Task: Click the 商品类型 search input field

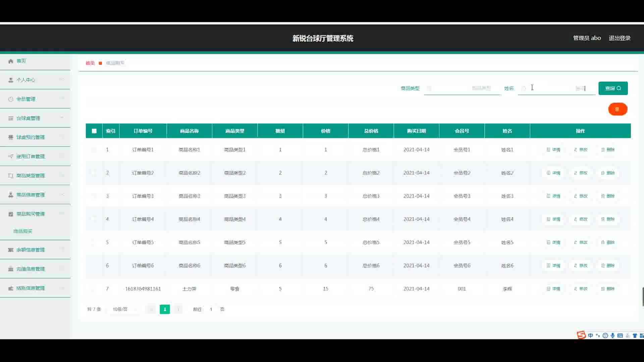Action: click(462, 88)
